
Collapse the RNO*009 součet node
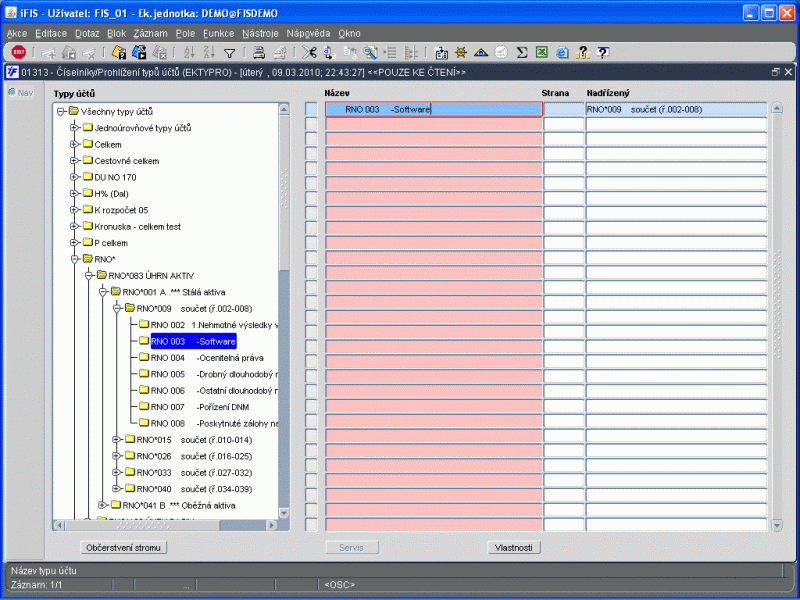tap(116, 308)
